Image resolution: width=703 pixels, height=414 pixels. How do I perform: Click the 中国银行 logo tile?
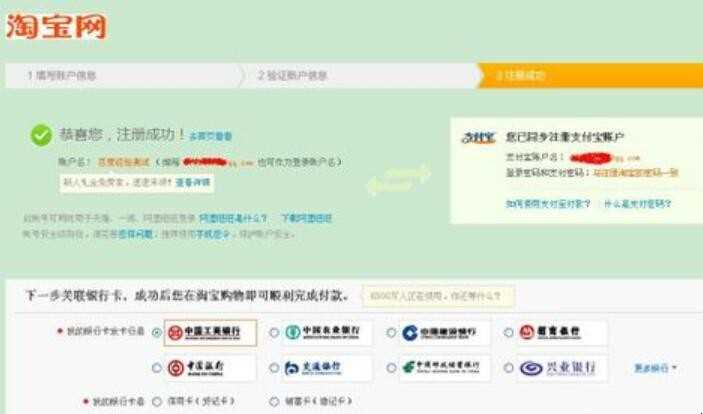coord(210,368)
